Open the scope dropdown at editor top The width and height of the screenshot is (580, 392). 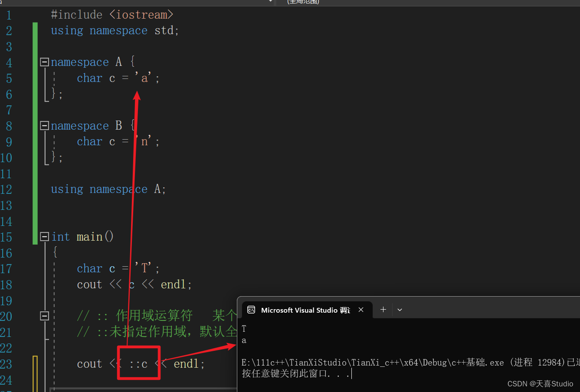point(271,2)
